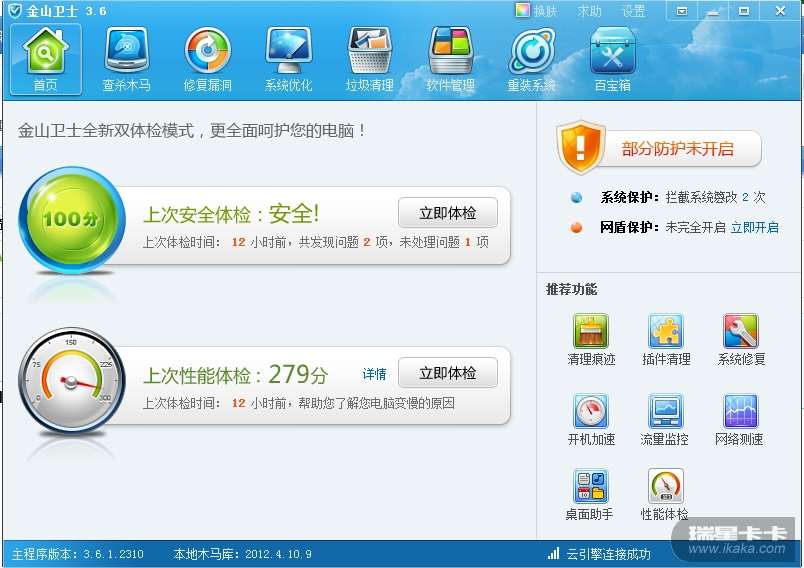Open the 详情 performance details link
Viewport: 804px width, 568px height.
point(374,374)
